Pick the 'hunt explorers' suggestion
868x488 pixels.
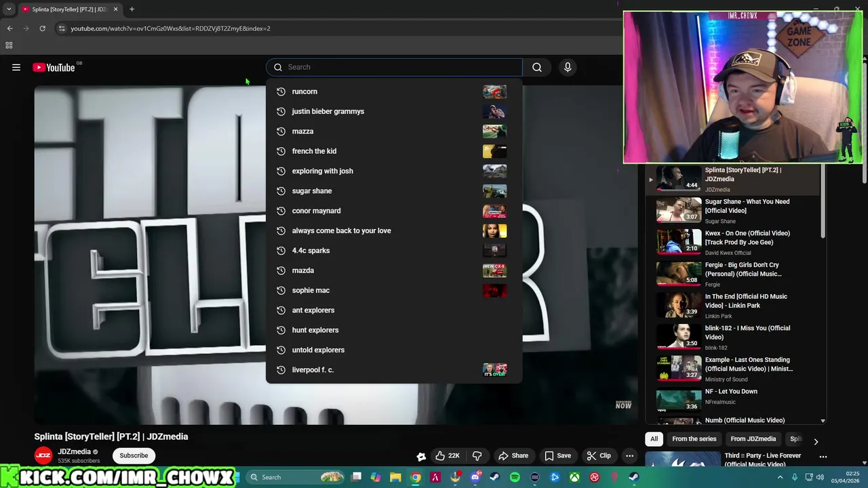click(394, 330)
